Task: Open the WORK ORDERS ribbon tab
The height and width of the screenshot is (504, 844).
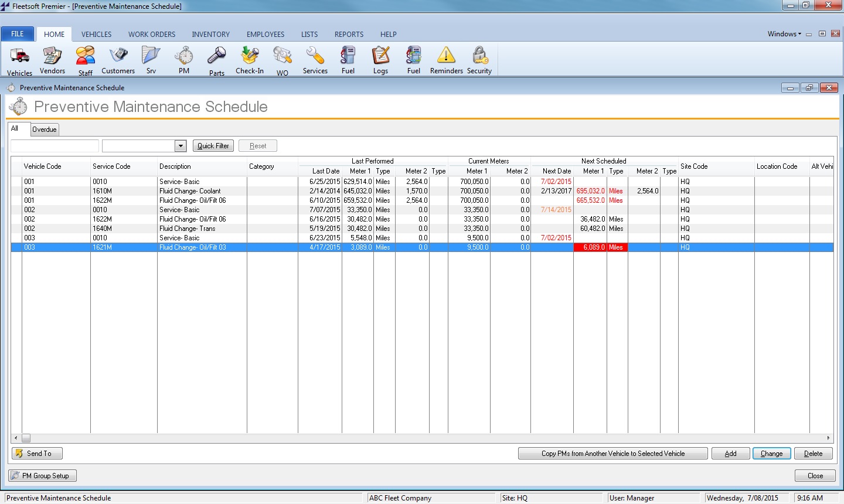Action: click(152, 34)
